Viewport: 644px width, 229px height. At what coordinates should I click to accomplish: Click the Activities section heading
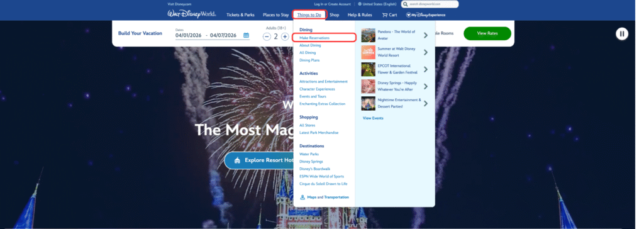(x=308, y=74)
